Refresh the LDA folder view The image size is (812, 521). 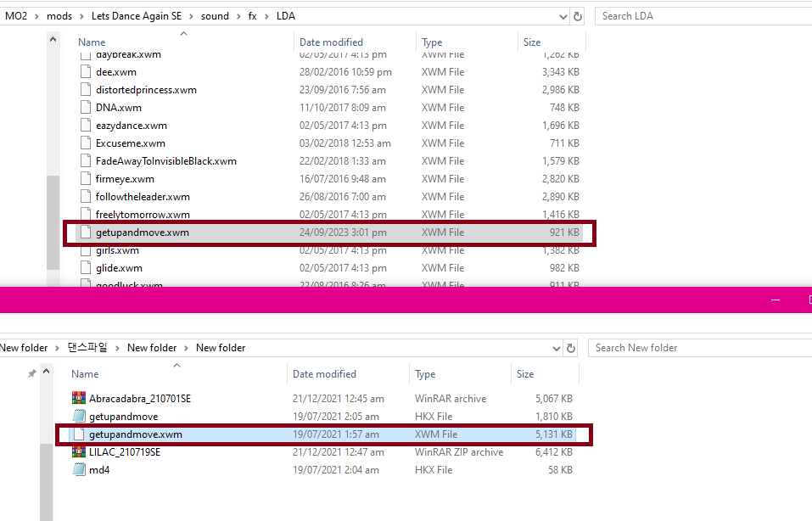click(x=578, y=16)
